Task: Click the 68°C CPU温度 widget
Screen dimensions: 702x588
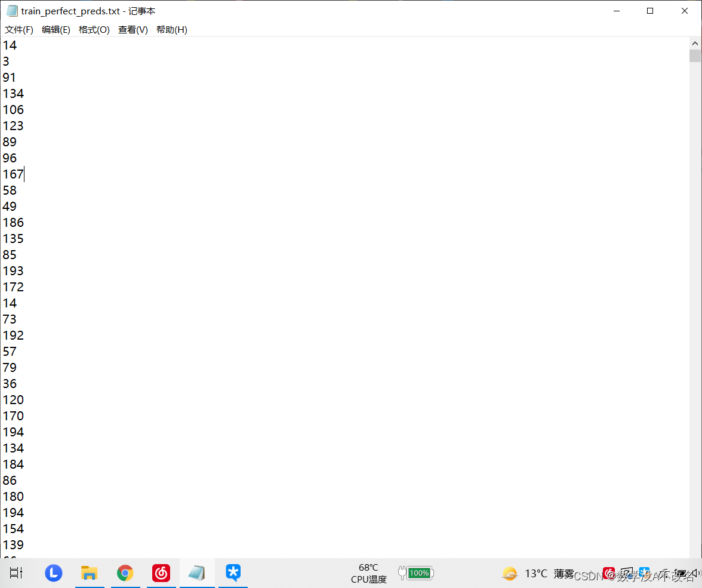Action: (x=368, y=573)
